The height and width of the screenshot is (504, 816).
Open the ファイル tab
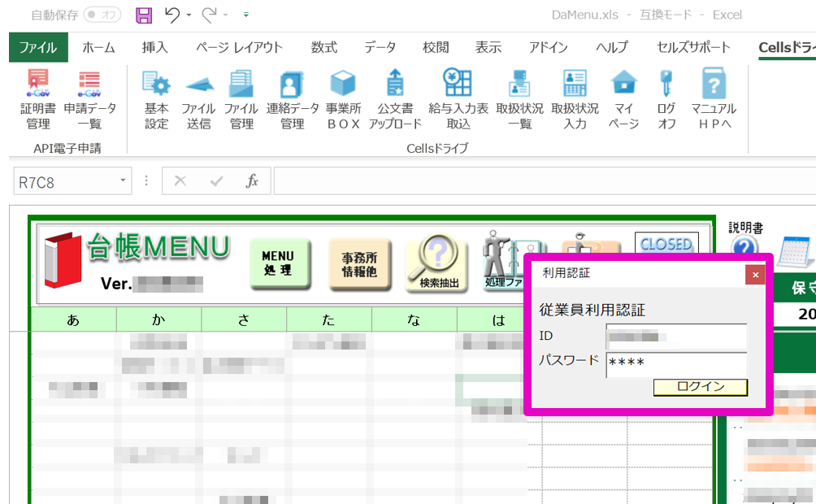point(38,47)
